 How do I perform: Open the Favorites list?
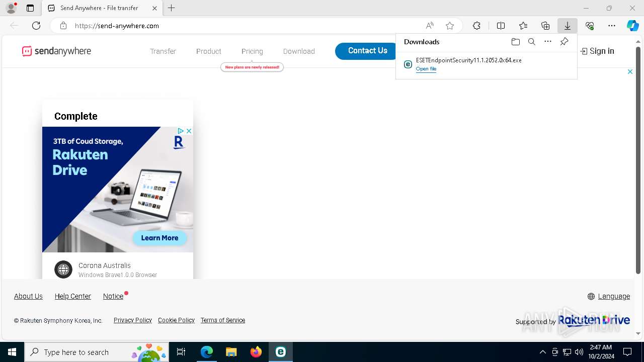click(523, 26)
